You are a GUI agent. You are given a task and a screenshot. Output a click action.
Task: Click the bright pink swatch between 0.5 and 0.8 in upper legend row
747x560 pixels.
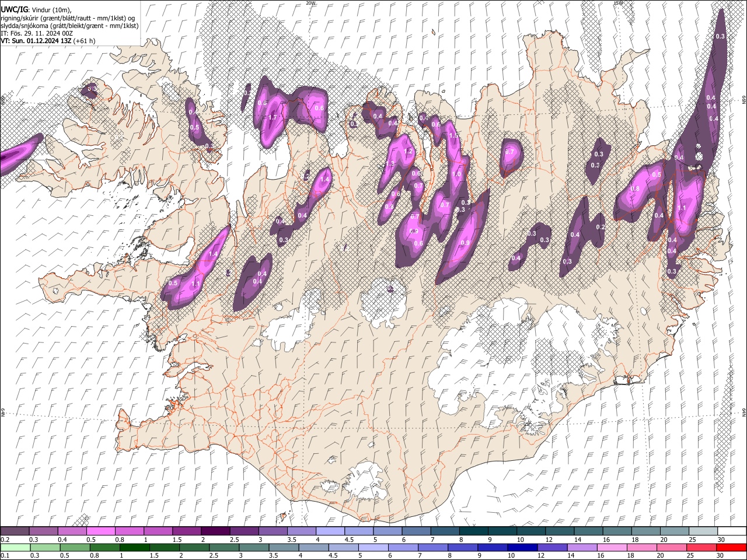pyautogui.click(x=100, y=531)
